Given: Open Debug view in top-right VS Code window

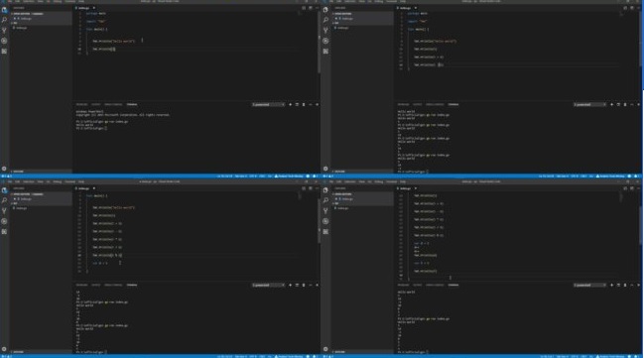Looking at the screenshot, I should coord(325,41).
